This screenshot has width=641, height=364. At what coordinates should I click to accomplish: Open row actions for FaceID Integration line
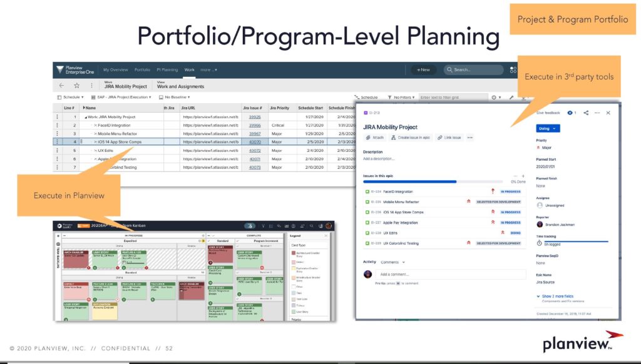tap(57, 125)
